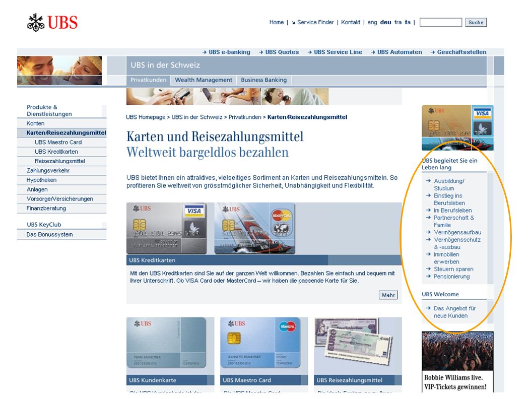Switch to Wealth Management tab
The width and height of the screenshot is (532, 399).
[204, 80]
